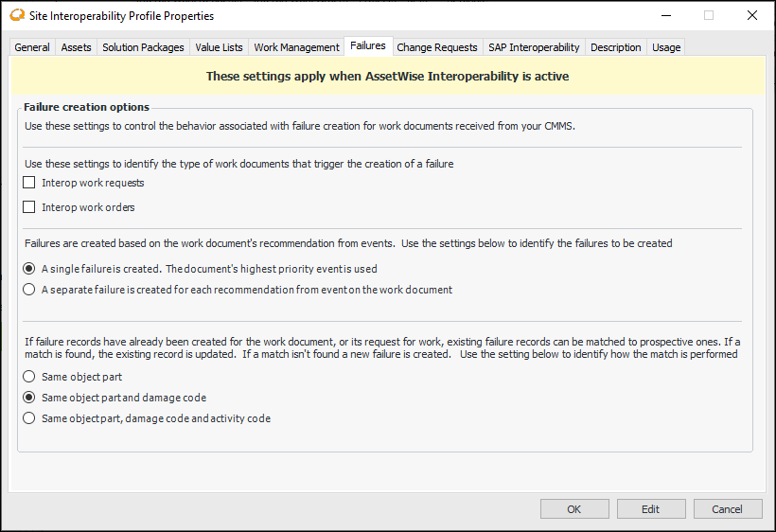Viewport: 776px width, 532px height.
Task: Switch to the Usage tab
Action: [666, 47]
